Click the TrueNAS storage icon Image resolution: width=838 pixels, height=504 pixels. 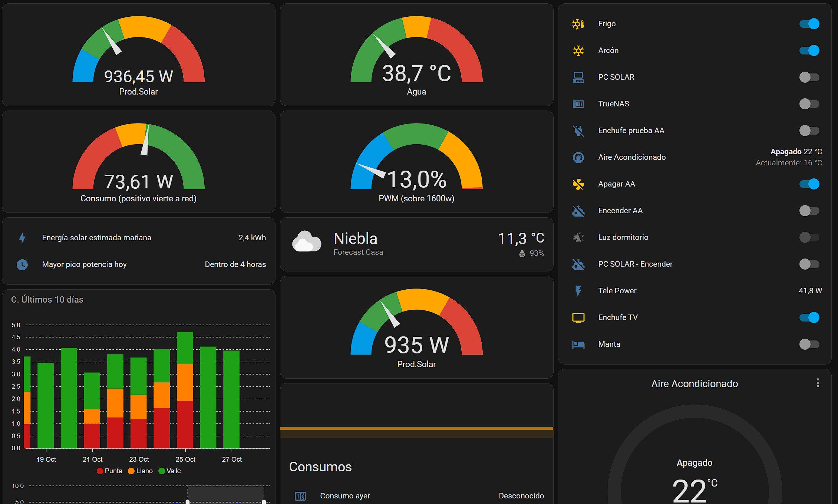(x=578, y=104)
